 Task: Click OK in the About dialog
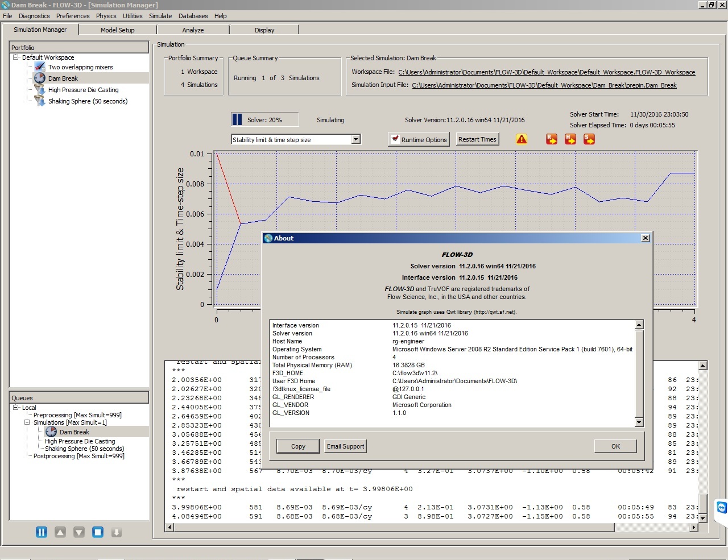615,446
